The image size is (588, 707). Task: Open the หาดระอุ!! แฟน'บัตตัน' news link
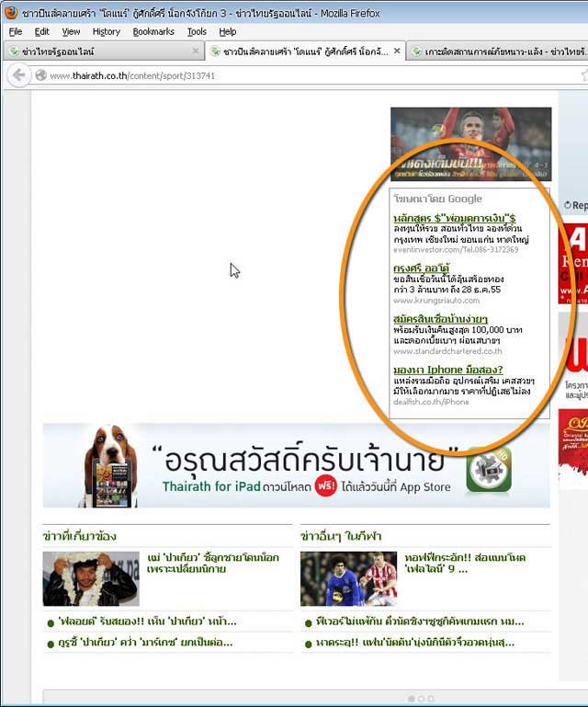pos(415,643)
